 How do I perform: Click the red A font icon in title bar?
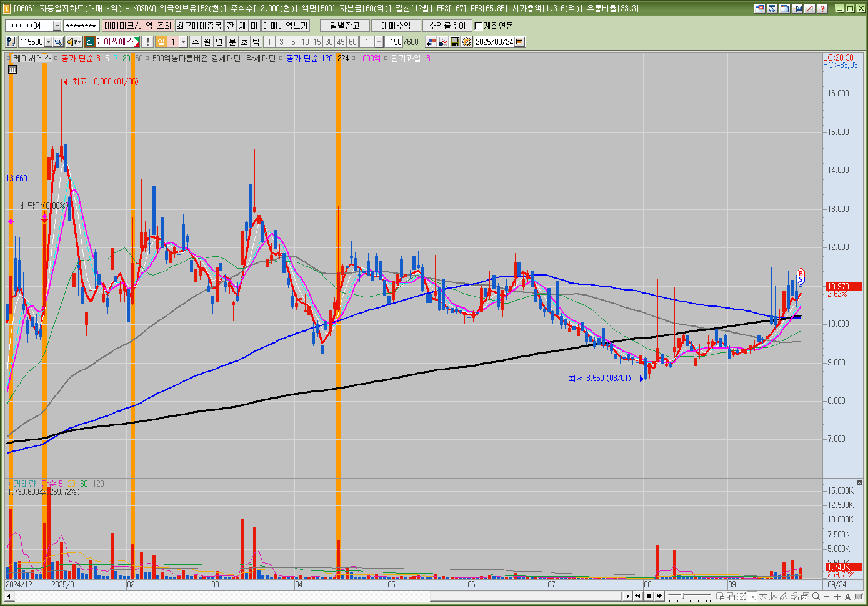(x=810, y=9)
